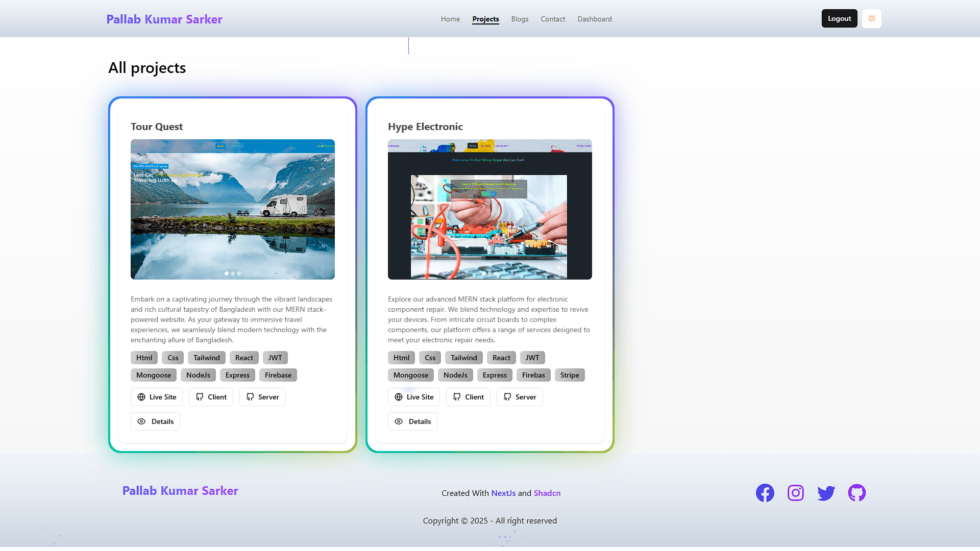Viewport: 980px width, 551px height.
Task: Click the All projects heading
Action: pyautogui.click(x=147, y=68)
